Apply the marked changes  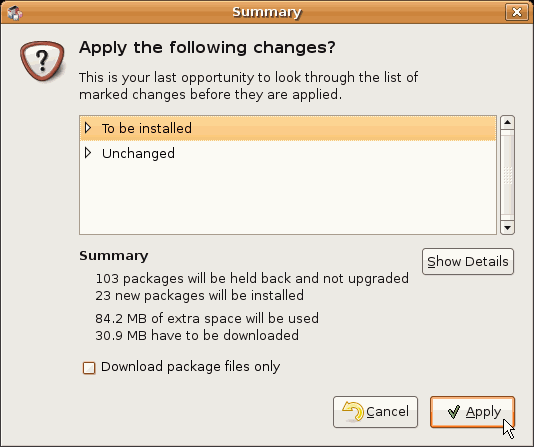click(472, 412)
